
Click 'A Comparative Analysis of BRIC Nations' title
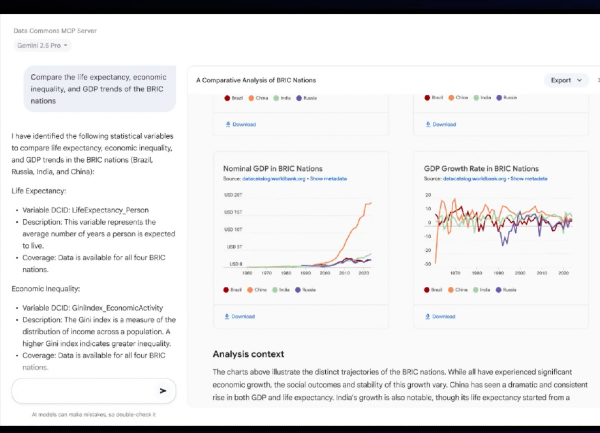[x=256, y=80]
